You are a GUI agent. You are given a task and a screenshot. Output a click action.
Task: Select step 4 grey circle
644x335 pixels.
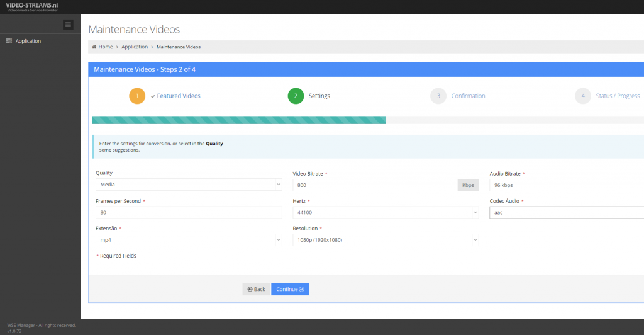583,96
